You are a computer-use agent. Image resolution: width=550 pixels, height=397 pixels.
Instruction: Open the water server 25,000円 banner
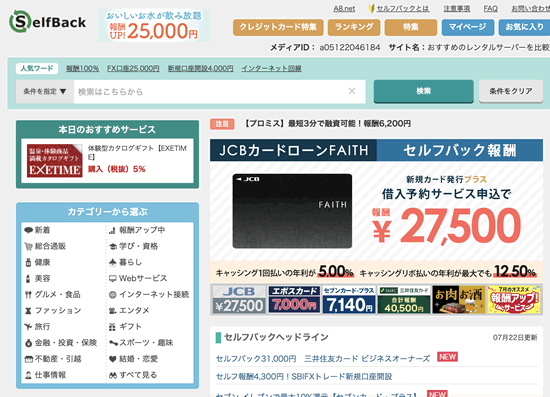[154, 25]
